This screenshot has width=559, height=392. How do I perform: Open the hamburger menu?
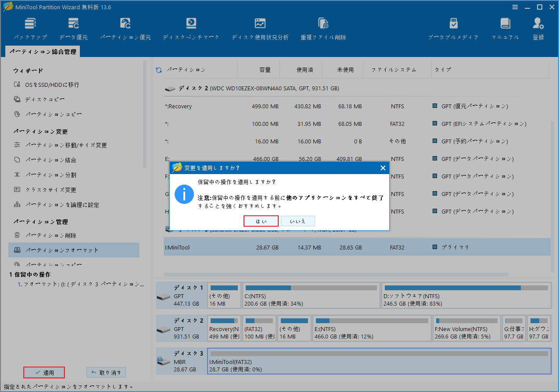[515, 7]
